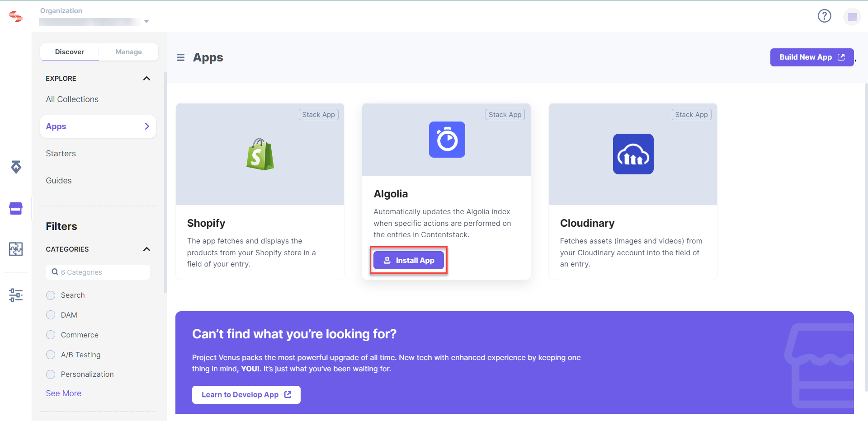Click the "Can't find what you're looking for?" heading
The height and width of the screenshot is (421, 868).
294,334
